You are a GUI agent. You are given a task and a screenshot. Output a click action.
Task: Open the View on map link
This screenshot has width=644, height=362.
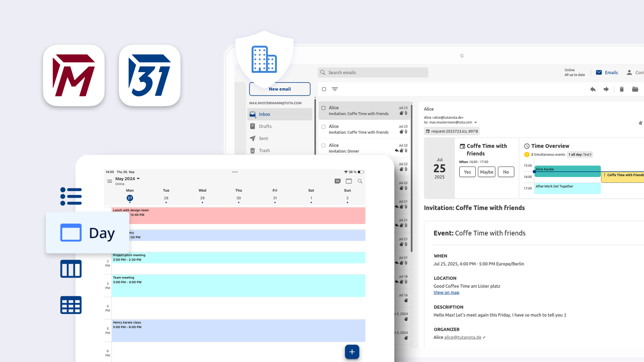coord(446,292)
